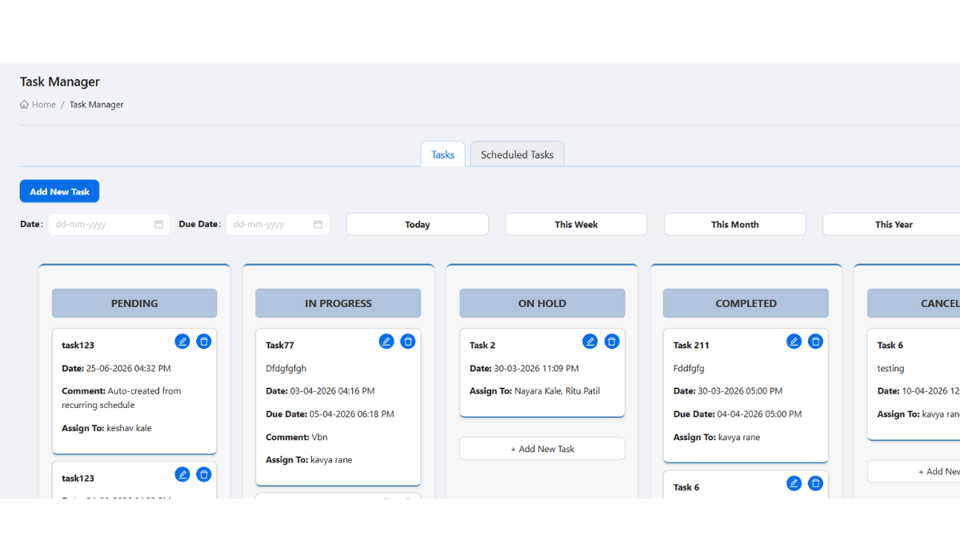960x560 pixels.
Task: Click the ON HOLD column header
Action: click(x=542, y=303)
